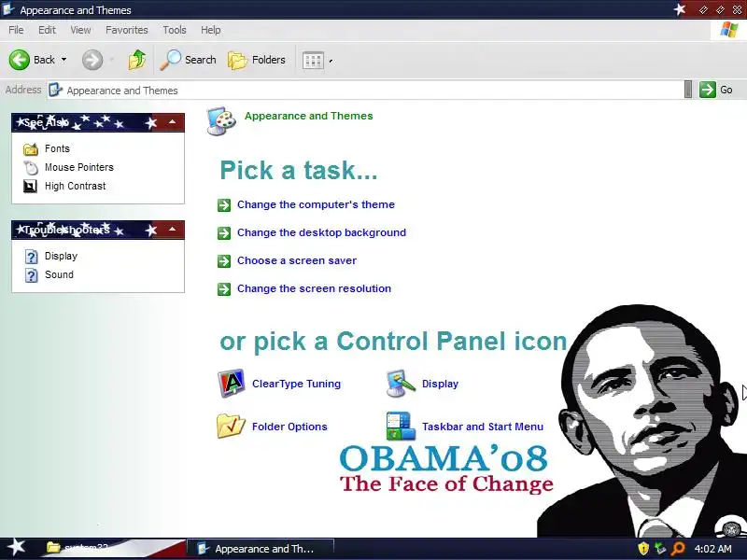Viewport: 747px width, 560px height.
Task: Click the Appearance and Themes palette icon
Action: click(221, 121)
